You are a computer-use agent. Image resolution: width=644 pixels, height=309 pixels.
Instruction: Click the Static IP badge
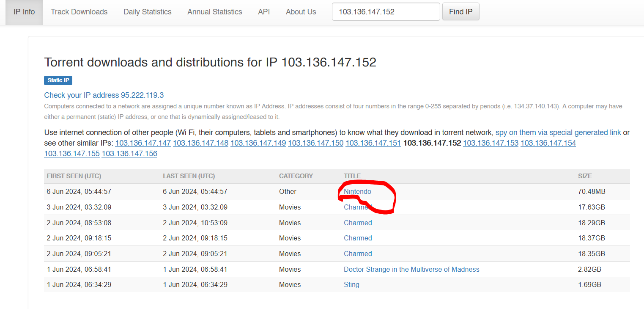[x=58, y=80]
